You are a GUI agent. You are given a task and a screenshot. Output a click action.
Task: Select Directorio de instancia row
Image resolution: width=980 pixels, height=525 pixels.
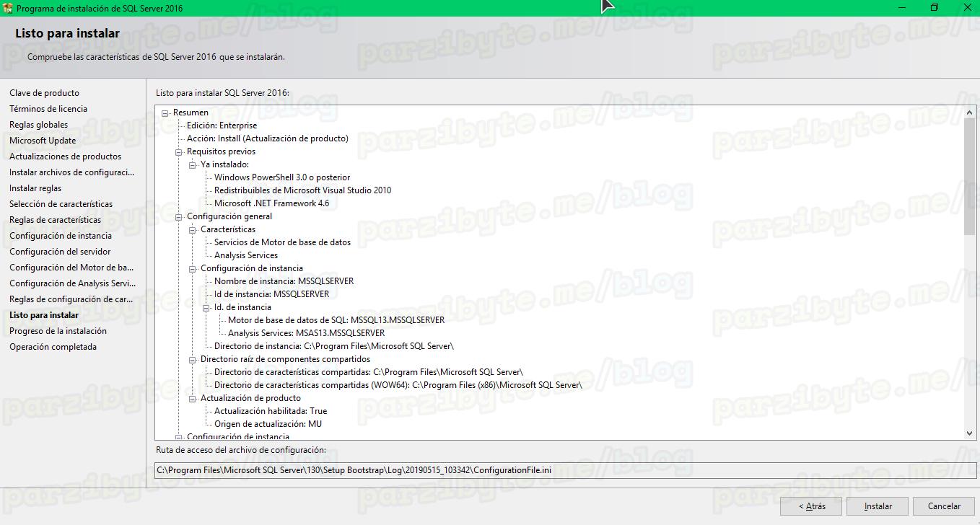tap(333, 346)
